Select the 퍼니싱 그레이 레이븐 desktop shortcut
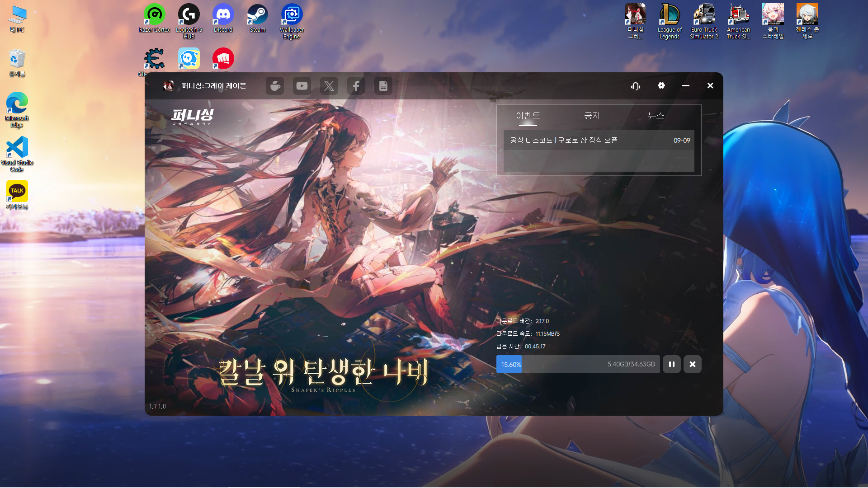868x488 pixels. click(635, 22)
